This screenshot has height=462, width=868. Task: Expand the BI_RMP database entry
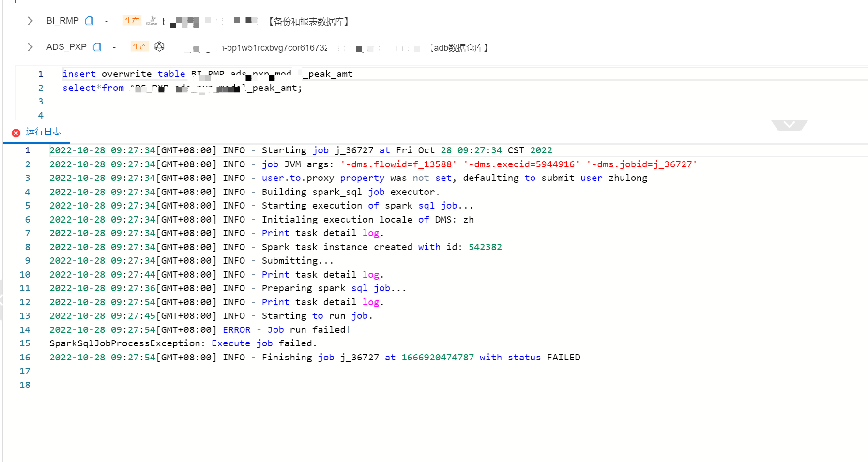click(30, 21)
